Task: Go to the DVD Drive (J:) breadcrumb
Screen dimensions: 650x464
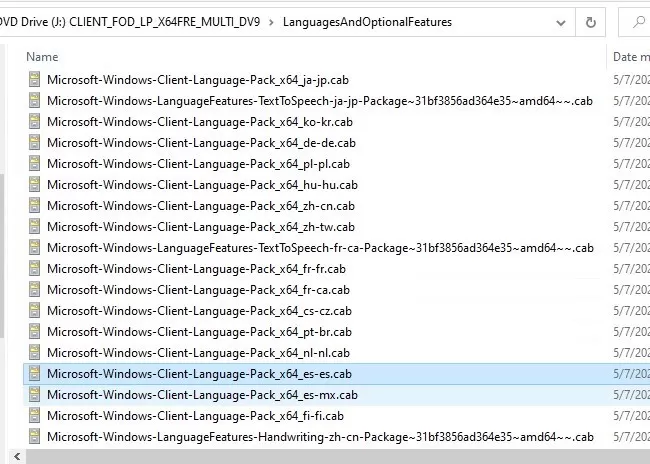Action: coord(130,22)
